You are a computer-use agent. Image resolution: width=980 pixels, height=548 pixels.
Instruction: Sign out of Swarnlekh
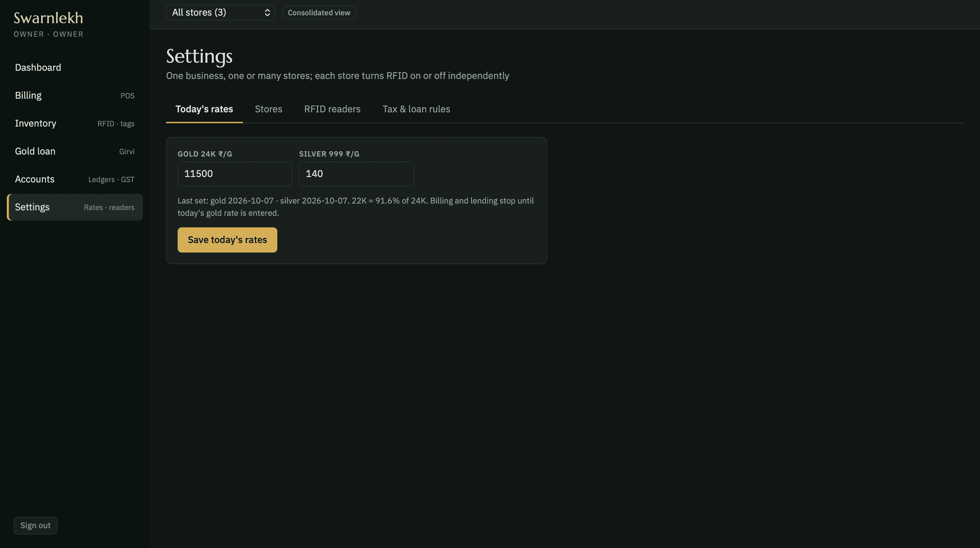[x=35, y=526]
